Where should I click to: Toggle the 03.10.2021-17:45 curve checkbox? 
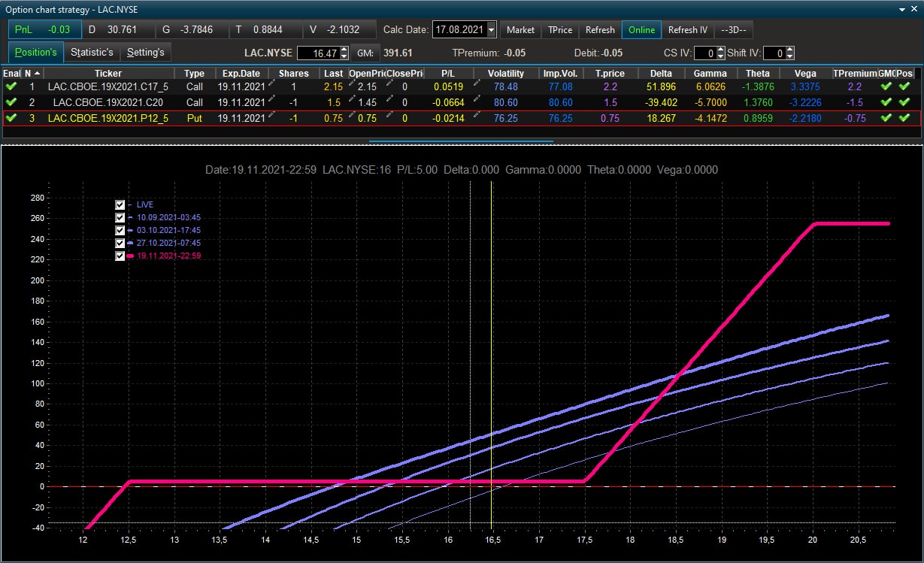120,230
